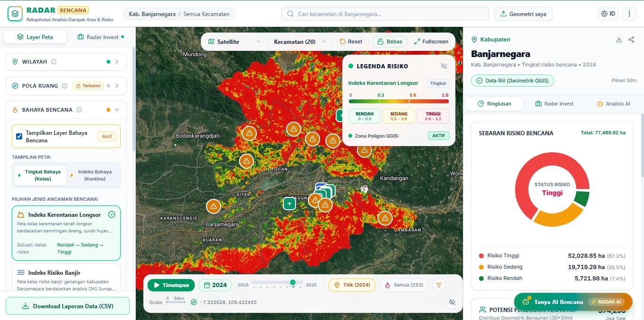Click the route 5 road shield on map
Viewport: 644px width, 320px height.
click(x=364, y=189)
